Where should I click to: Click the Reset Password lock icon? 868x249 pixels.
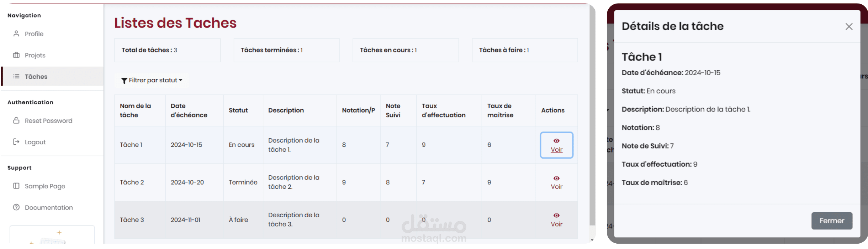click(x=16, y=120)
